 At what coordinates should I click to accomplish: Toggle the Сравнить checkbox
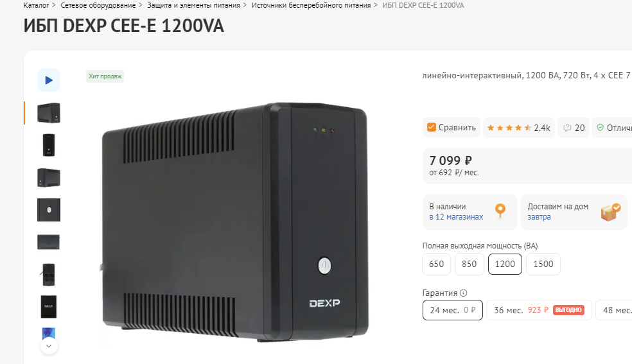pos(431,127)
